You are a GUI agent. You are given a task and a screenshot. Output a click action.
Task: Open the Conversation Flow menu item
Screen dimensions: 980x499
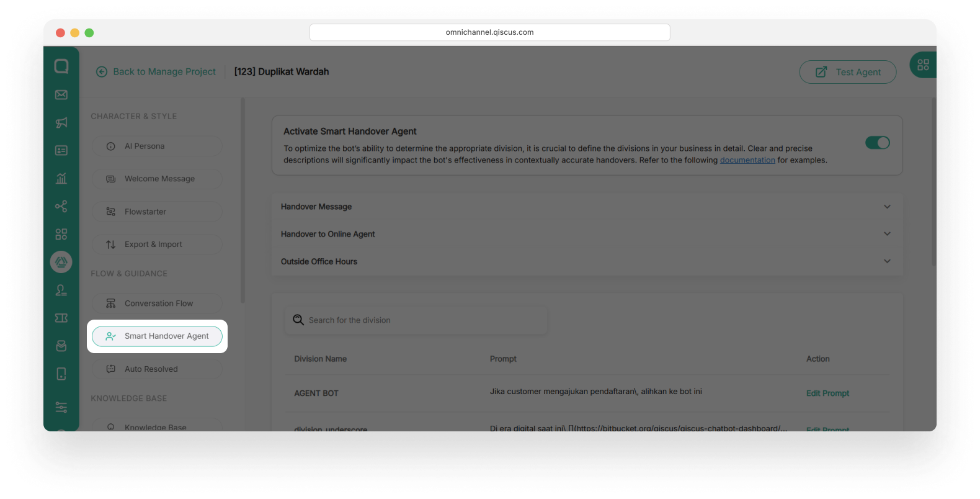pos(158,303)
